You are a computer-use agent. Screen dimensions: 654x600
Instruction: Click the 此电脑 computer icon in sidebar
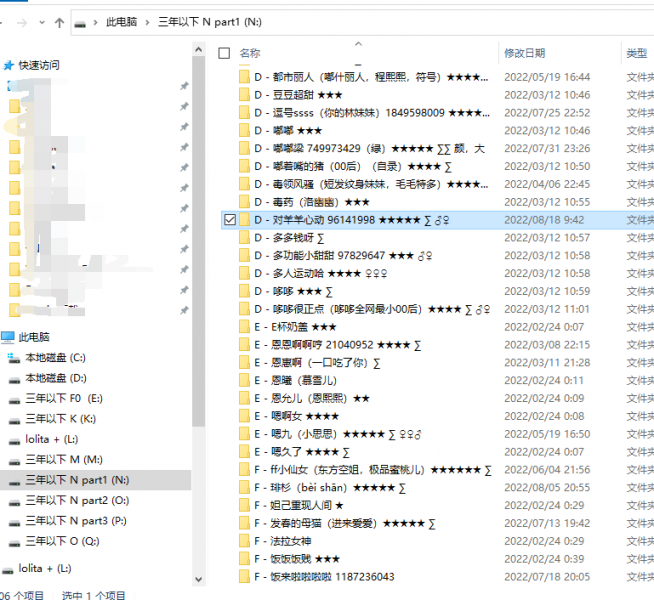(8, 337)
